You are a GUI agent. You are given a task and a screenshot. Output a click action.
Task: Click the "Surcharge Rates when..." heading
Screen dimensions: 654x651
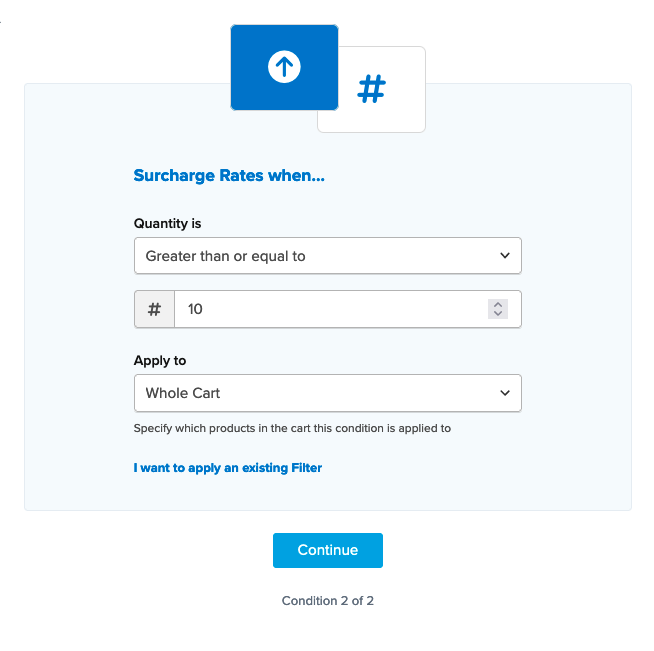tap(229, 176)
